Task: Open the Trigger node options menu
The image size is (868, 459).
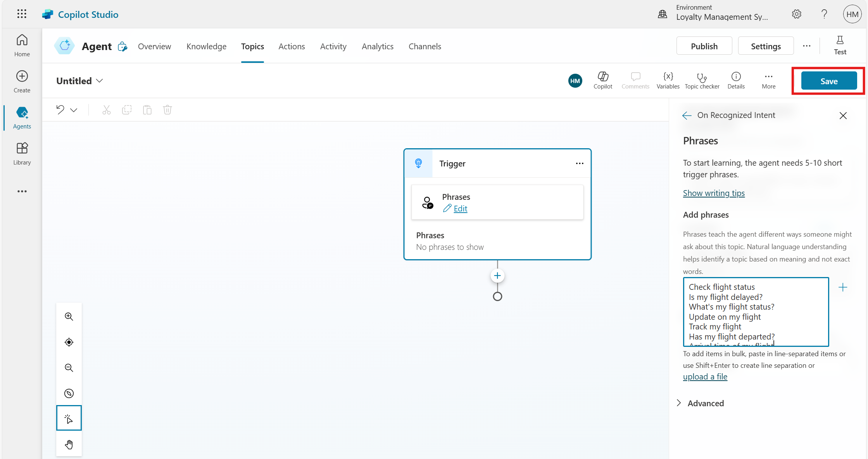Action: click(x=579, y=163)
